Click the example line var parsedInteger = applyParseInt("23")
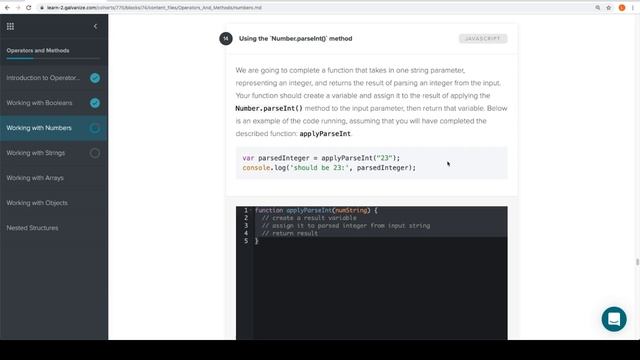 (321, 158)
